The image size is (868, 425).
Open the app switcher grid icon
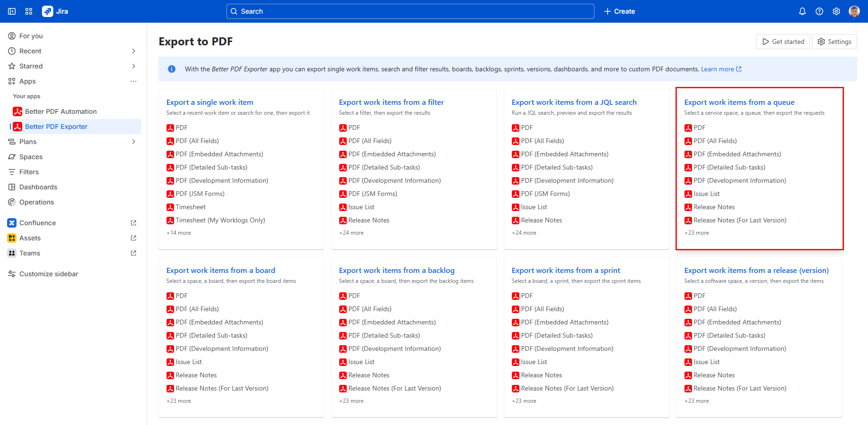29,11
